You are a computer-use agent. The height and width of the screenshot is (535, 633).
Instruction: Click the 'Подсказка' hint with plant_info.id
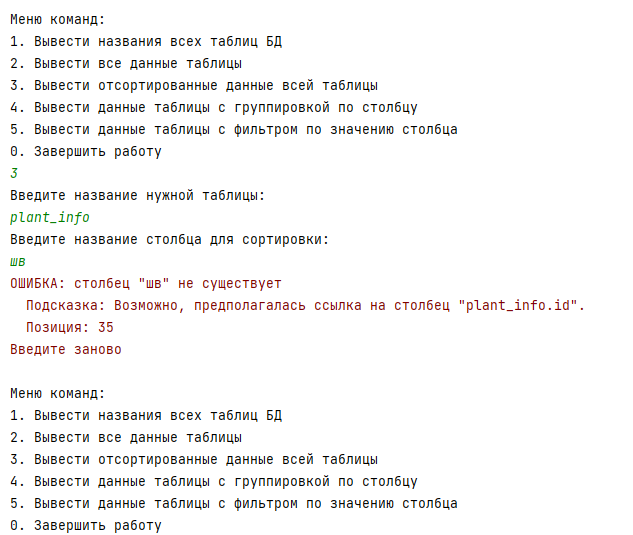click(x=306, y=305)
